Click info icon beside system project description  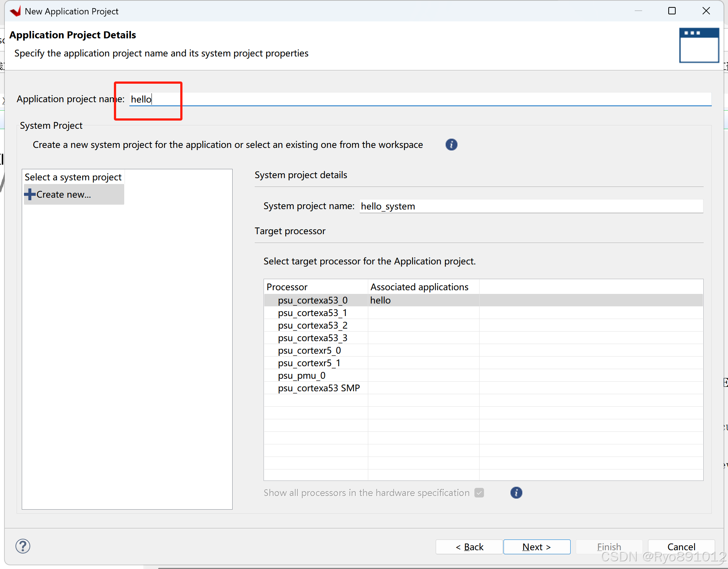click(x=451, y=145)
